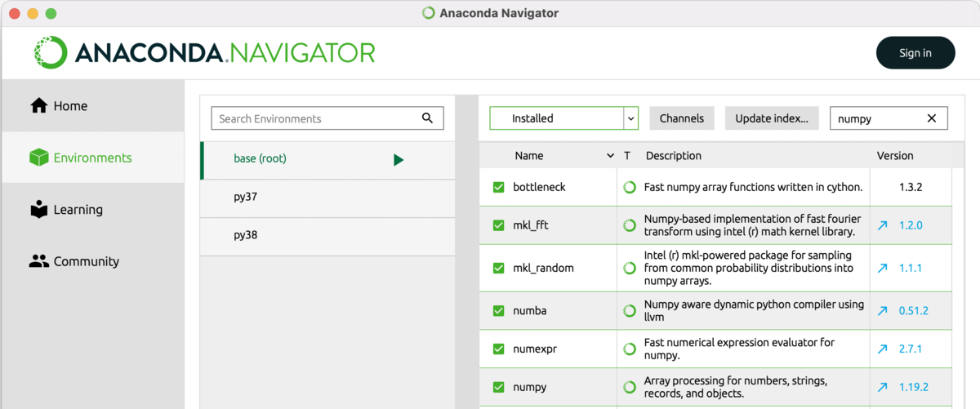
Task: Click the bottleneck package name
Action: 539,187
